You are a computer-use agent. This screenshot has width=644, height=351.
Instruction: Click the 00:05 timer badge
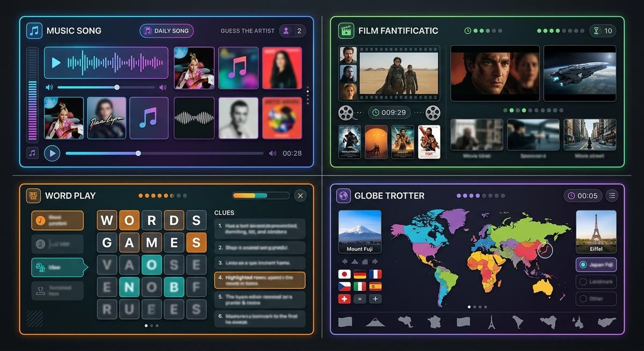click(583, 195)
